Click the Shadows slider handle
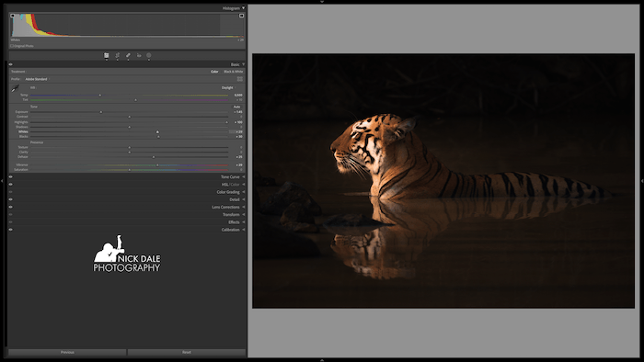The width and height of the screenshot is (644, 362). point(130,127)
